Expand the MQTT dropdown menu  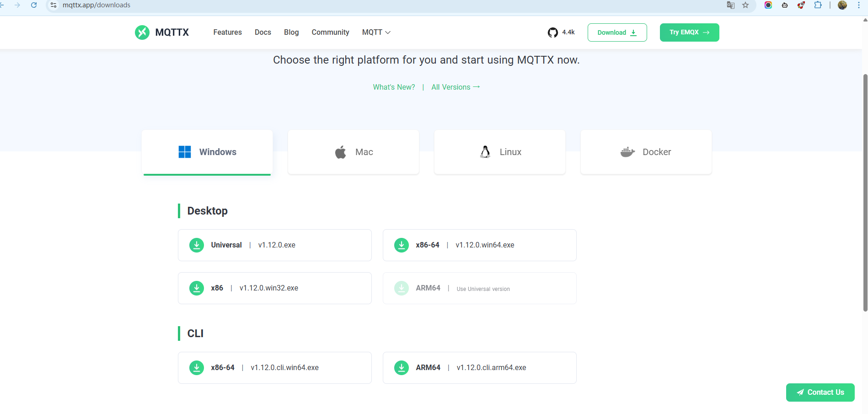(376, 32)
